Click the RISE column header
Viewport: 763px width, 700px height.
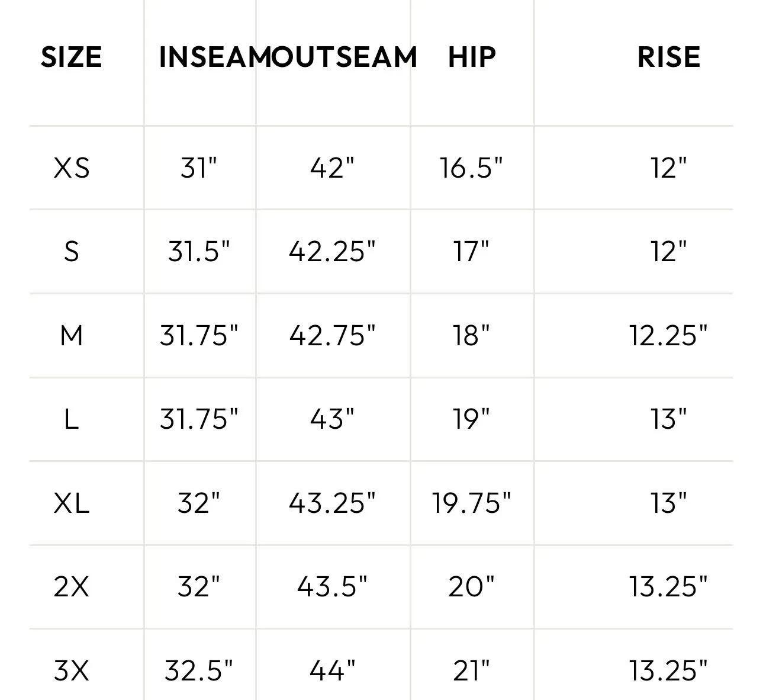[669, 57]
